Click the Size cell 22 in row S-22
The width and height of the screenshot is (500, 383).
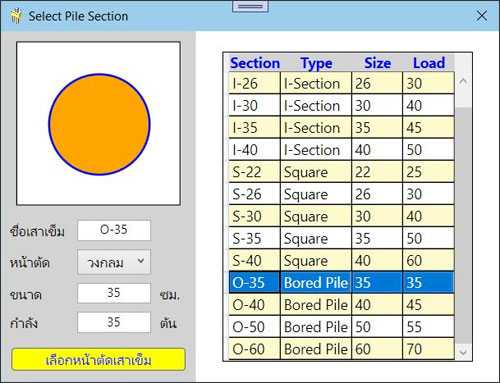coord(377,172)
